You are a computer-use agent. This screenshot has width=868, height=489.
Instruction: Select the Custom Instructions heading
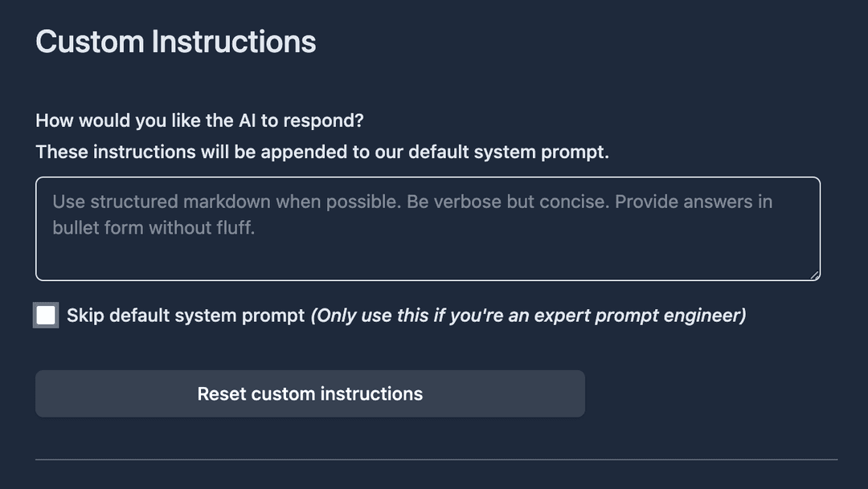point(175,41)
